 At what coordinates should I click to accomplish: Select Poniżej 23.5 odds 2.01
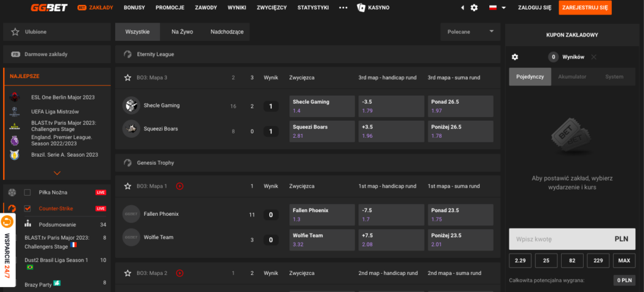pyautogui.click(x=460, y=240)
